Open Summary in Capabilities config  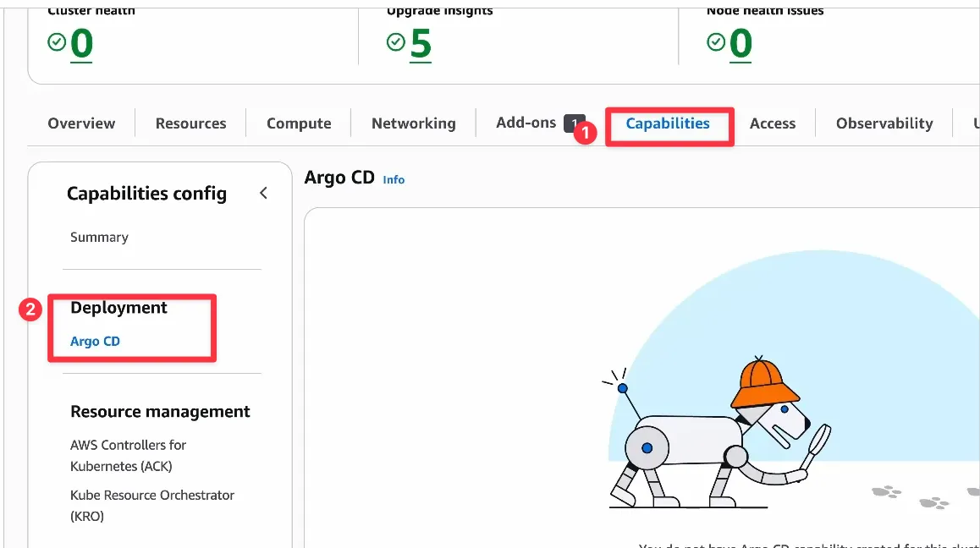pyautogui.click(x=99, y=238)
